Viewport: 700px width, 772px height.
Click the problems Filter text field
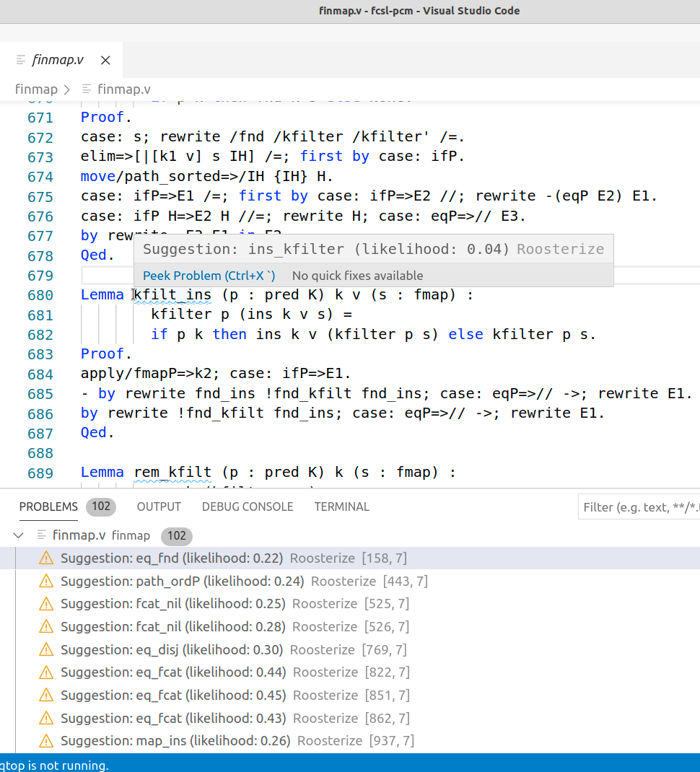(x=639, y=507)
